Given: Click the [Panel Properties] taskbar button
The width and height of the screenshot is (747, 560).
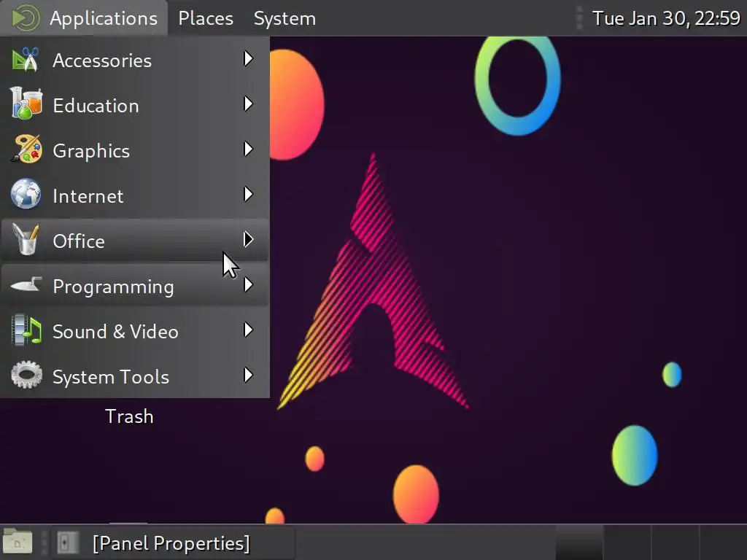Looking at the screenshot, I should (172, 542).
